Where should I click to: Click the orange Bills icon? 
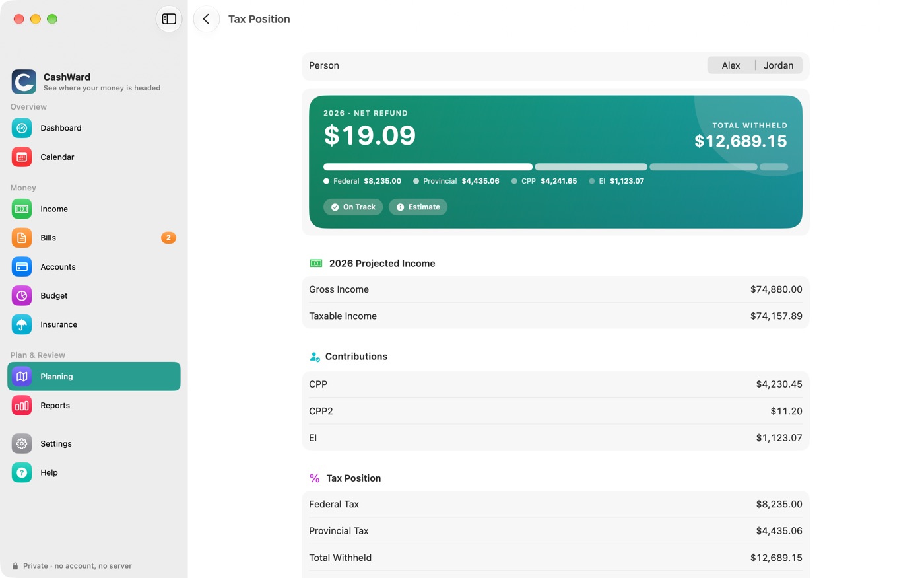tap(22, 238)
